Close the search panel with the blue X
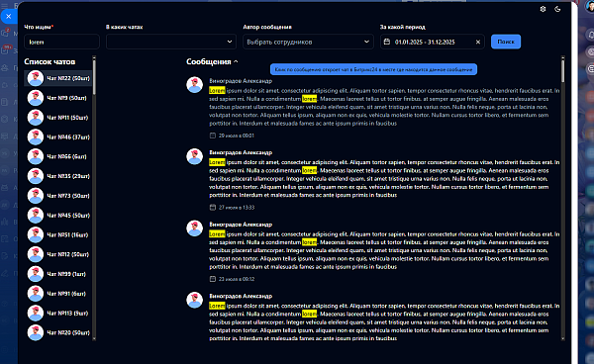Viewport: 594px width, 364px height. [9, 16]
